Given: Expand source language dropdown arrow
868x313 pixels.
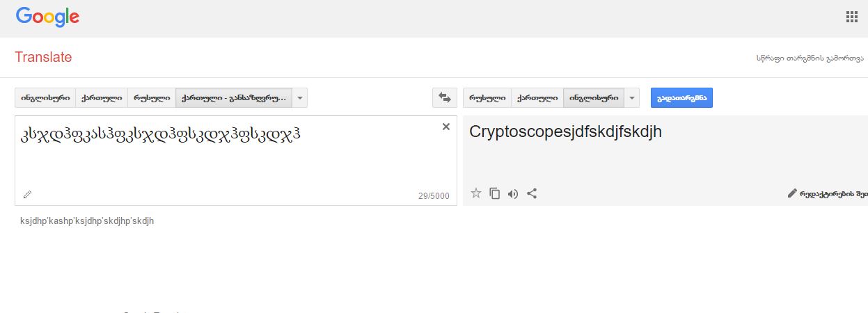Looking at the screenshot, I should click(x=300, y=98).
